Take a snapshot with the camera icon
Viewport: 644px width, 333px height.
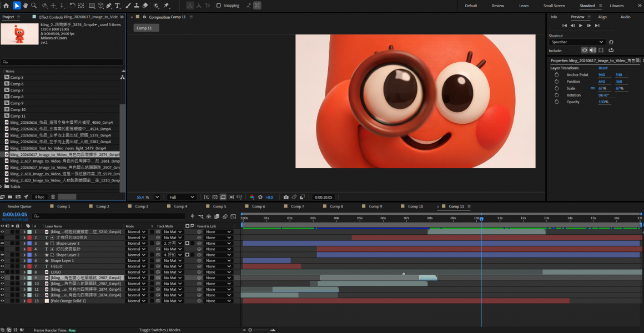click(286, 197)
